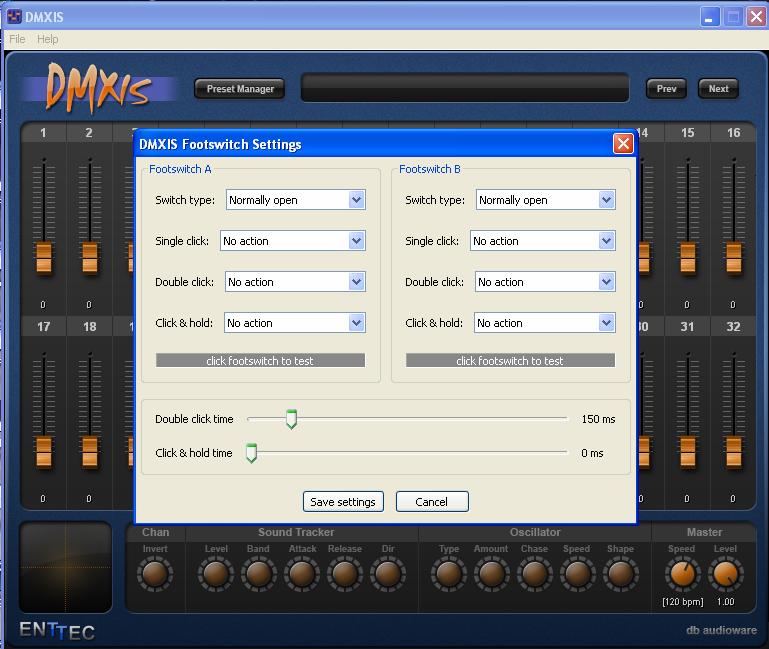Expand Footswitch A Single click dropdown
Screen dimensions: 769x649
[x=292, y=241]
